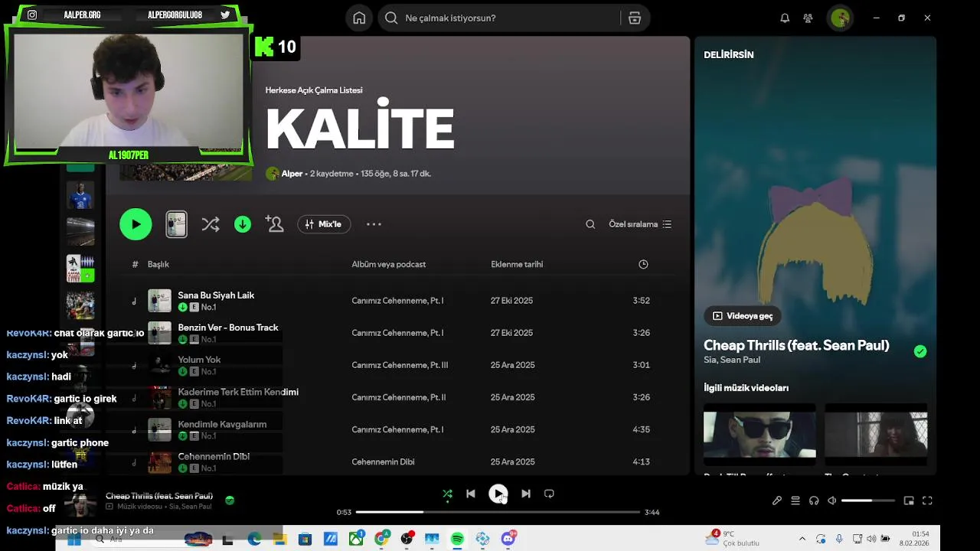Toggle saved checkmark beside bottom-bar track title

pos(230,500)
